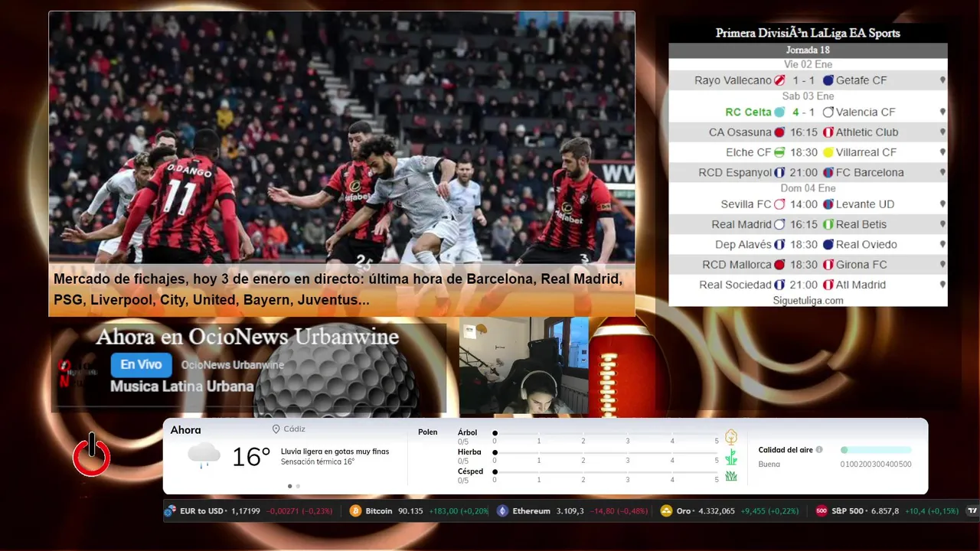The height and width of the screenshot is (551, 980).
Task: Click the location pin beside Cádiz
Action: click(276, 429)
